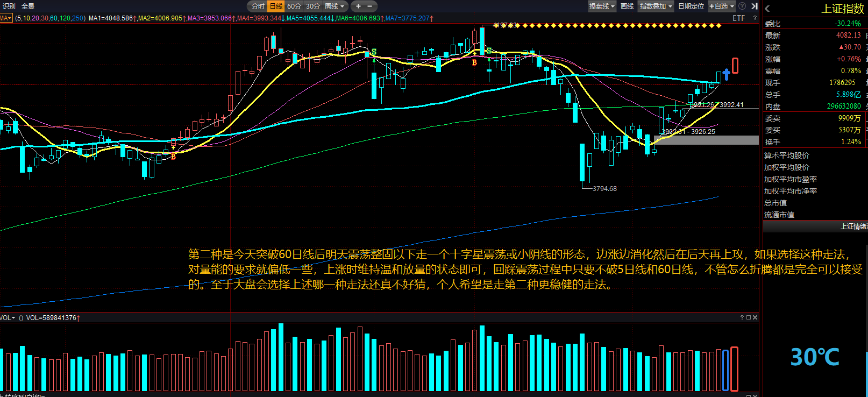
Task: Click the VOL panel help question mark
Action: [742, 317]
